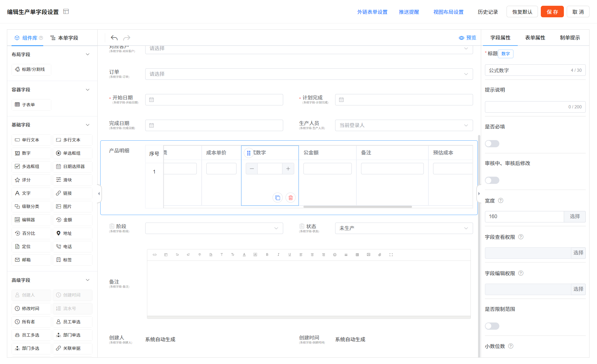Screen dimensions: 597x364
Task: Click the plus stepper in number field
Action: [x=288, y=169]
